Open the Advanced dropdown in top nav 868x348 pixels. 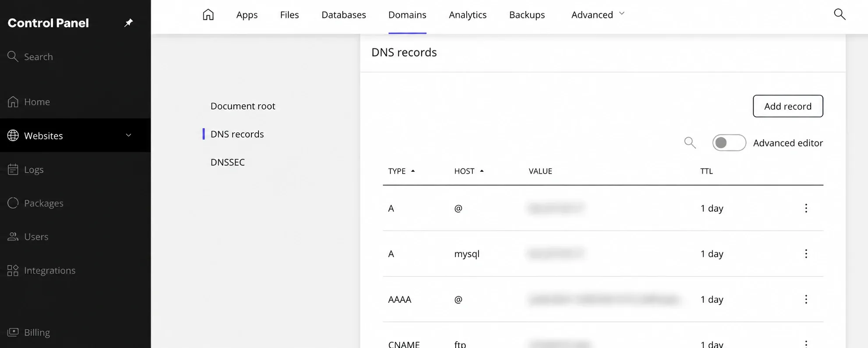pyautogui.click(x=598, y=14)
